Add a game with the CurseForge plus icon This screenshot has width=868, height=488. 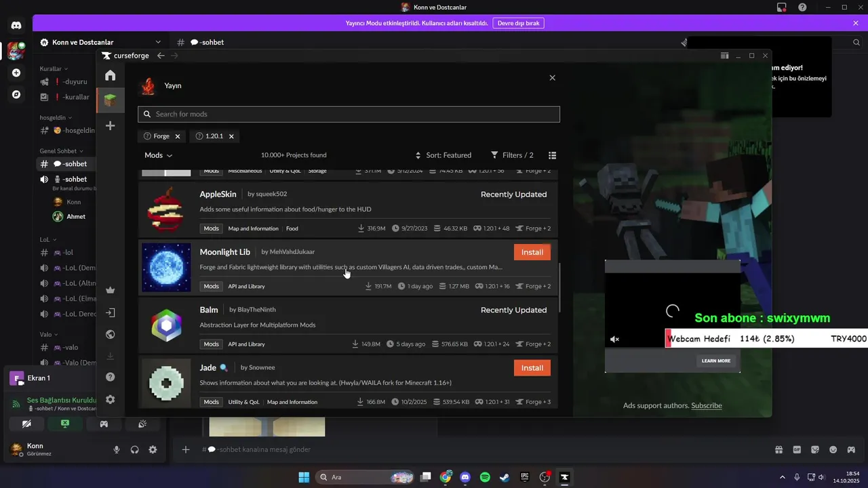tap(110, 125)
